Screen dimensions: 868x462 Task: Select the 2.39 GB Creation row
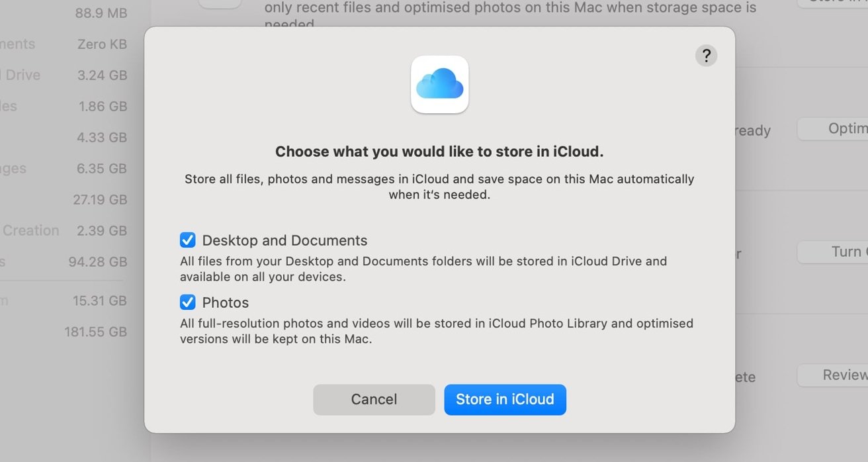point(64,230)
